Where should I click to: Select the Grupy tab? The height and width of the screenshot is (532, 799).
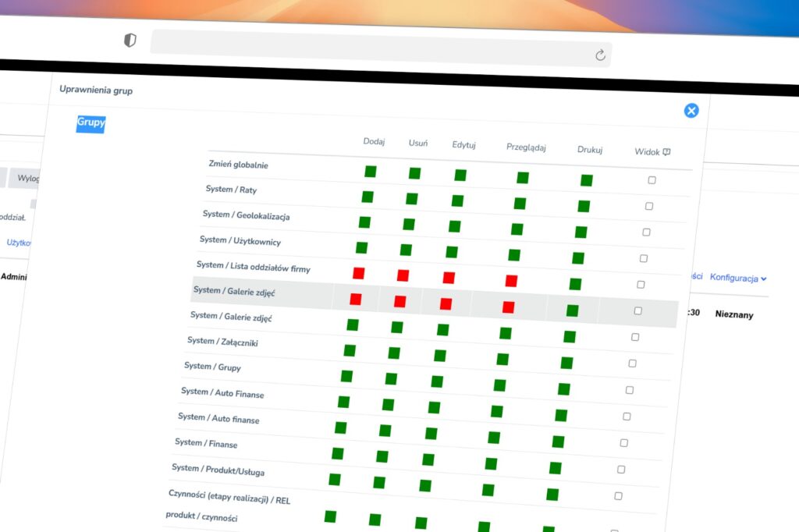(91, 122)
